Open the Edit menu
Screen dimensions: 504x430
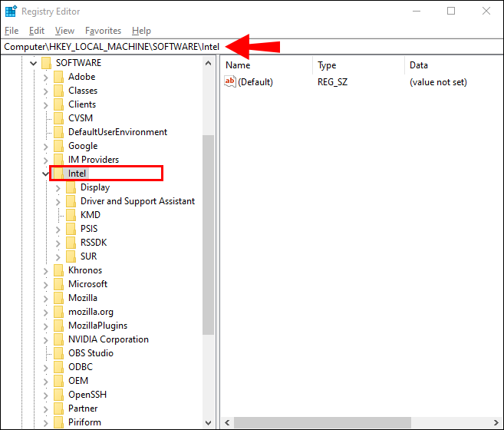pyautogui.click(x=37, y=31)
